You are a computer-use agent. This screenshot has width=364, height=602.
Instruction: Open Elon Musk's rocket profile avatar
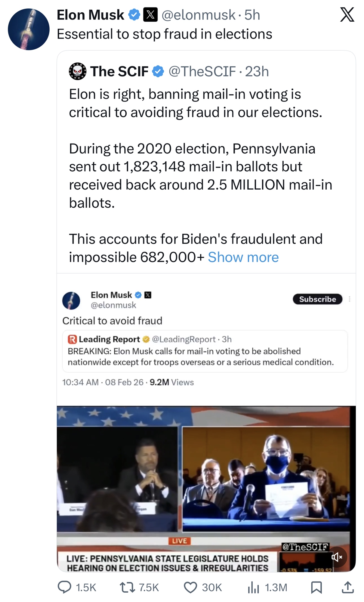(x=29, y=29)
